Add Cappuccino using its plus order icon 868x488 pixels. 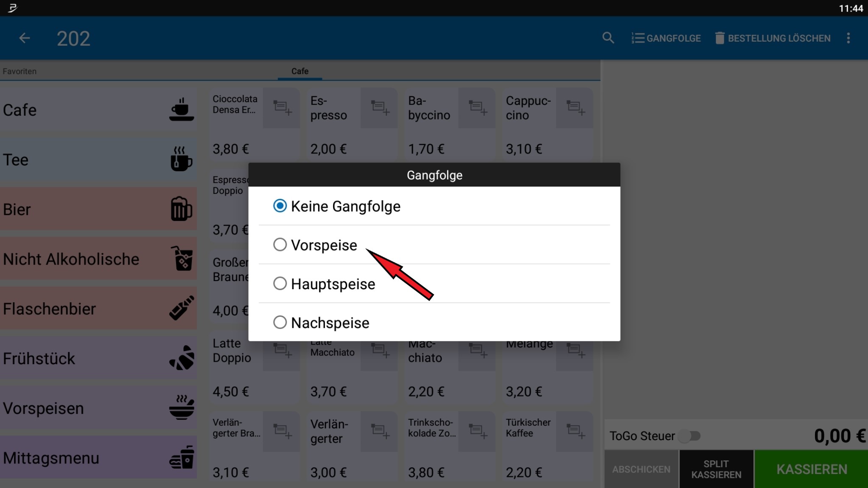pos(574,108)
